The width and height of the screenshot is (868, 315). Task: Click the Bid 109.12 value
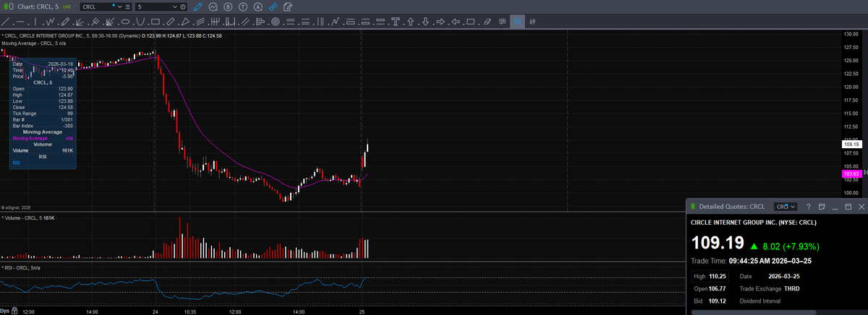click(717, 301)
